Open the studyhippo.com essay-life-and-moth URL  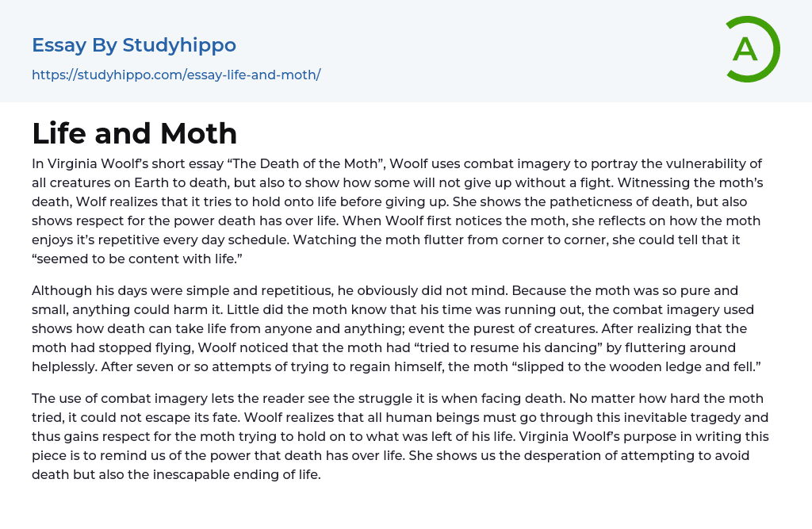point(176,75)
